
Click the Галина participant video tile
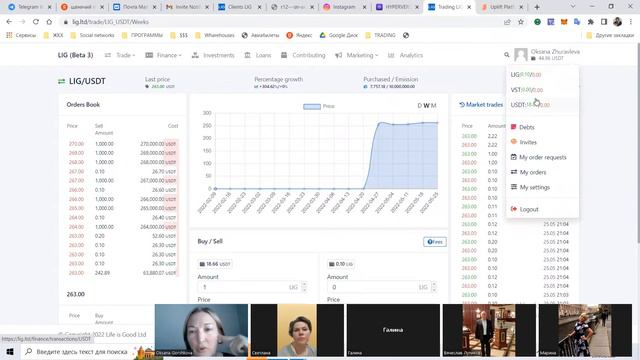(x=393, y=330)
